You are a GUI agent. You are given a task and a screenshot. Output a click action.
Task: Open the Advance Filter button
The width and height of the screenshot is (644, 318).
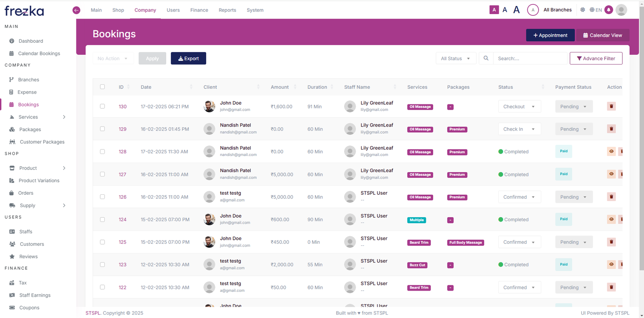click(596, 58)
